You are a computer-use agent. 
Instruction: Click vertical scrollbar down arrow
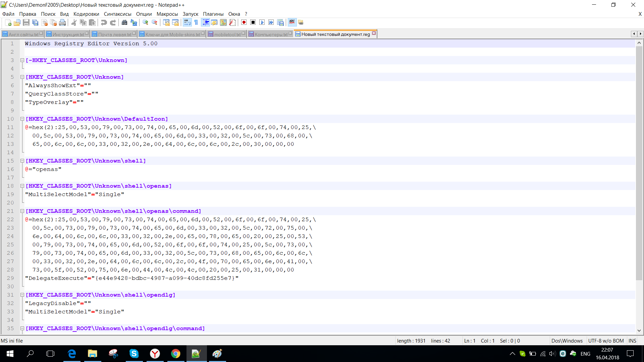(x=639, y=330)
